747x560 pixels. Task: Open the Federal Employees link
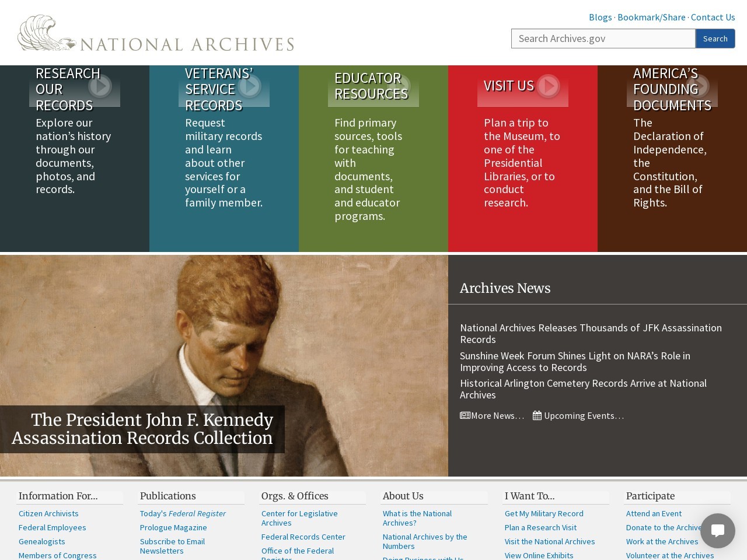[52, 527]
